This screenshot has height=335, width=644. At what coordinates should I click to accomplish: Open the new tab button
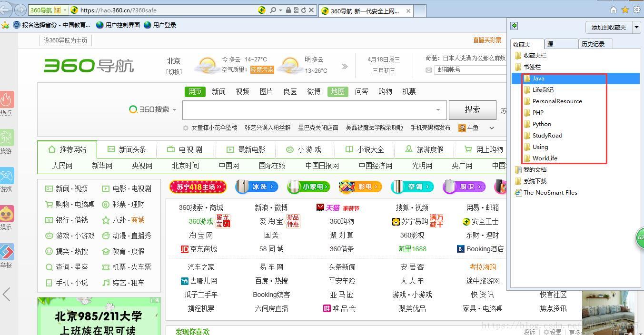coord(420,11)
